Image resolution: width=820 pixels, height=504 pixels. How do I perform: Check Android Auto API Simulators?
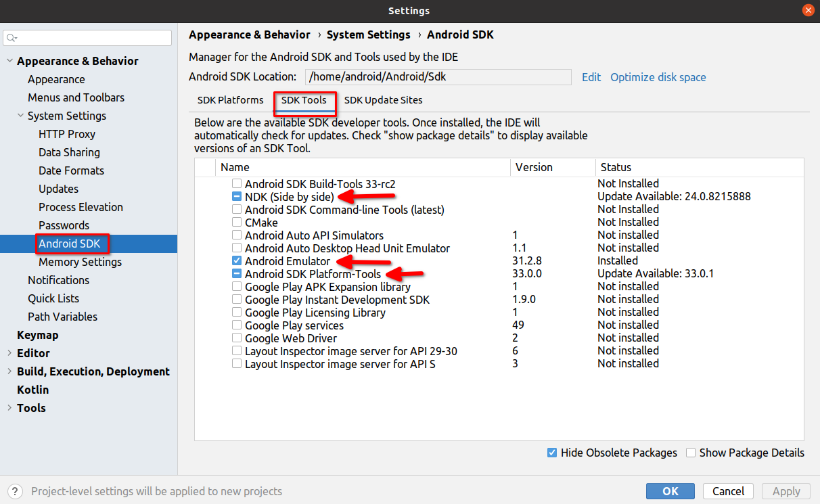pyautogui.click(x=237, y=235)
